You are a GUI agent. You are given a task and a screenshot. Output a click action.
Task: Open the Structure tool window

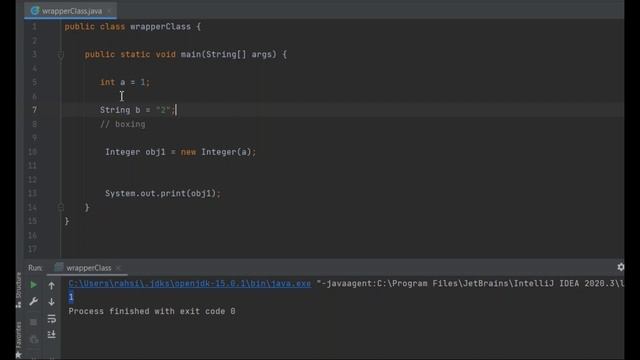(x=19, y=289)
